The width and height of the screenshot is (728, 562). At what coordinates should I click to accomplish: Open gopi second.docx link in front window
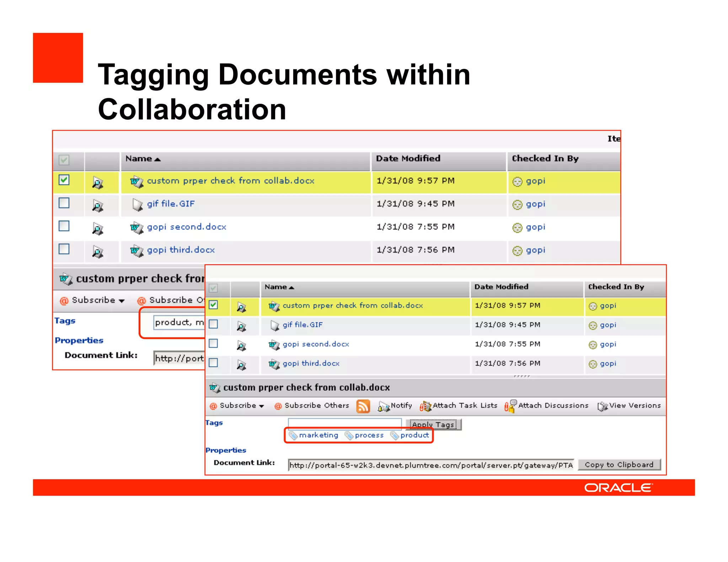click(316, 344)
